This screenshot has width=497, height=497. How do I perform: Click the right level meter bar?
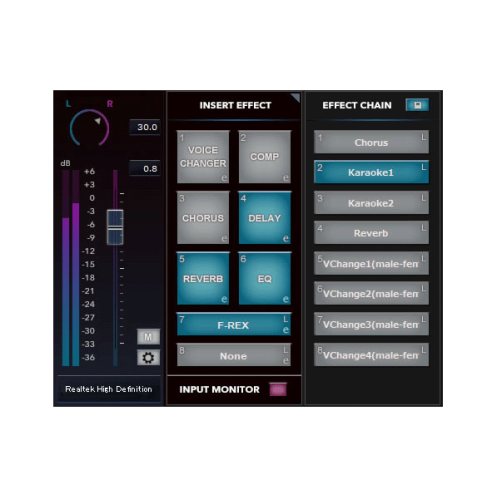tap(76, 268)
